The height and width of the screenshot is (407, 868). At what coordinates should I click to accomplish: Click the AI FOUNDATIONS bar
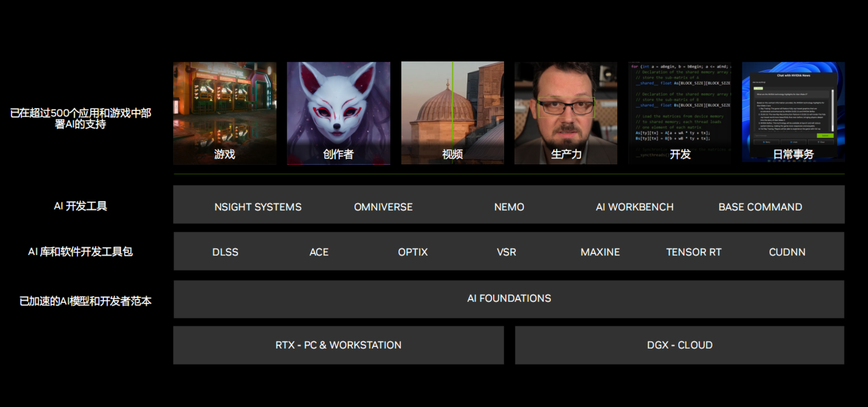509,298
